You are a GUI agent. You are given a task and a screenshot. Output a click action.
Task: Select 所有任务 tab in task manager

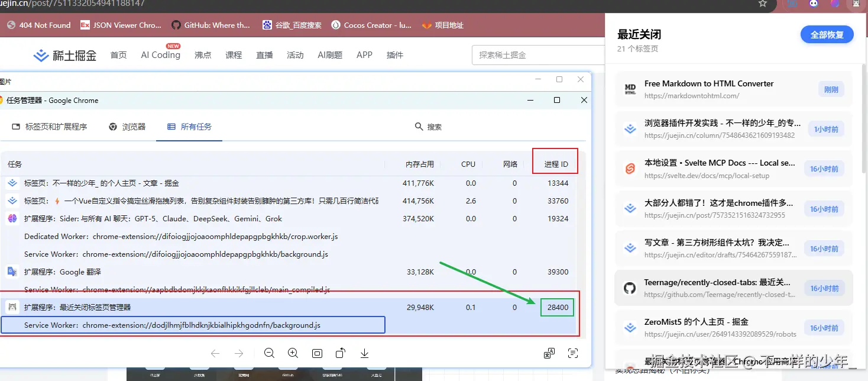tap(189, 127)
